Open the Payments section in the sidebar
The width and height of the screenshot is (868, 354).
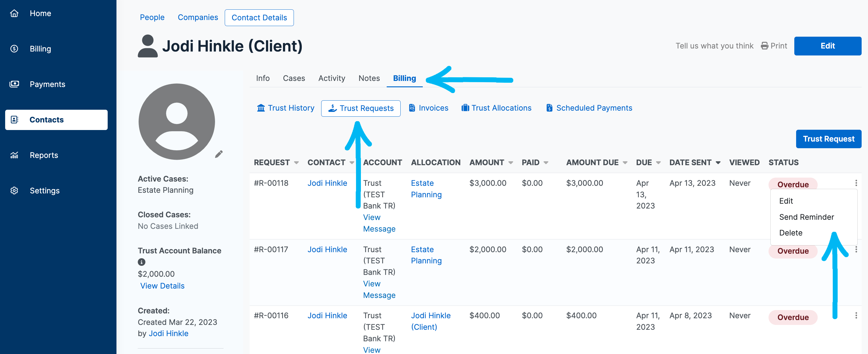click(x=47, y=84)
